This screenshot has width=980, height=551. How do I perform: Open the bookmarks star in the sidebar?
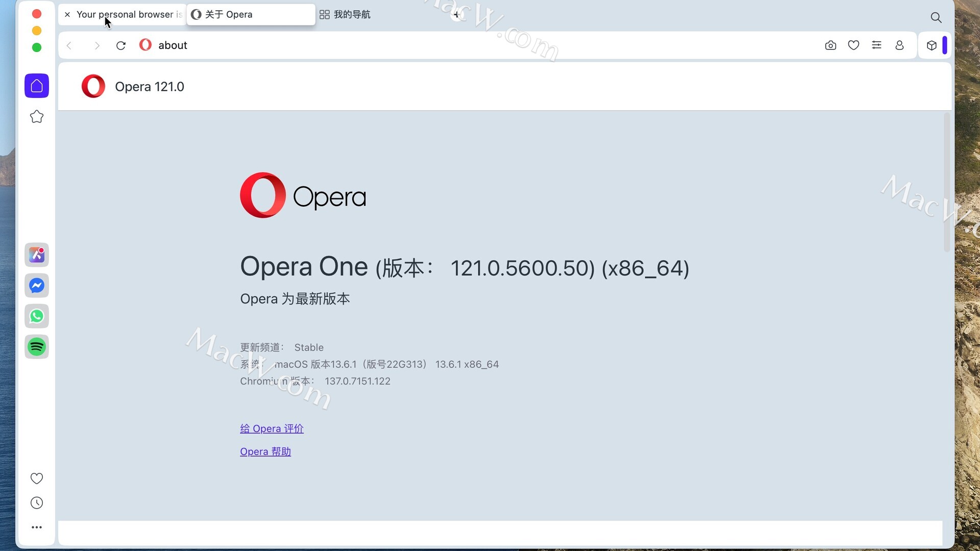point(37,117)
